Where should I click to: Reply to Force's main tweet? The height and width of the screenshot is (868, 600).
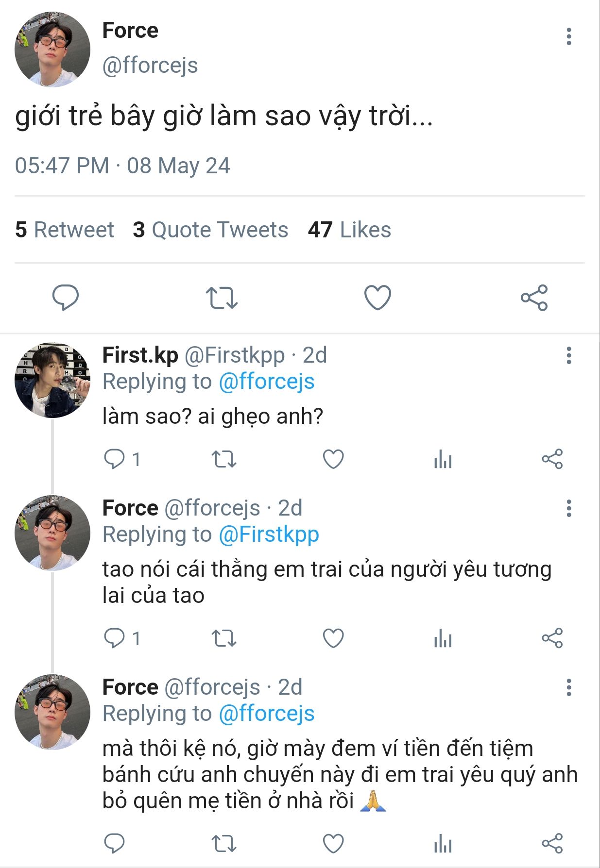point(65,297)
